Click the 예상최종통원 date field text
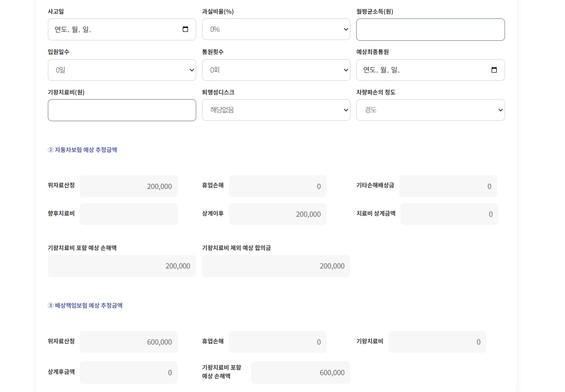This screenshot has height=392, width=565. click(x=381, y=70)
